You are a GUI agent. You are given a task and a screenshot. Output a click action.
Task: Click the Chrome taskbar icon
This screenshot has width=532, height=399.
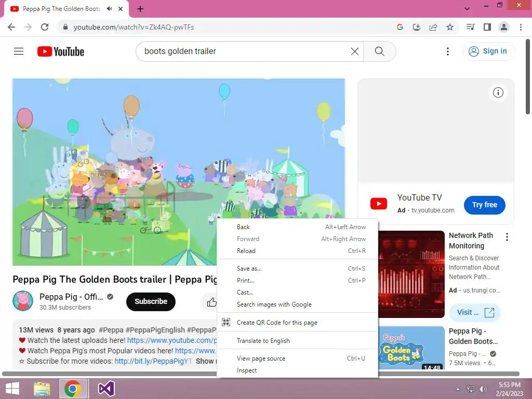[72, 389]
